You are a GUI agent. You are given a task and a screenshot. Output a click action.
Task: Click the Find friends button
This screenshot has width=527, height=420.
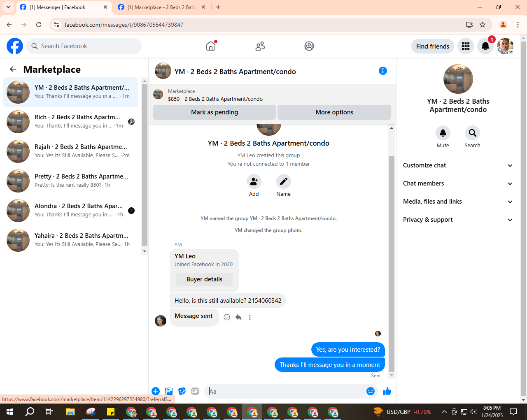point(433,46)
